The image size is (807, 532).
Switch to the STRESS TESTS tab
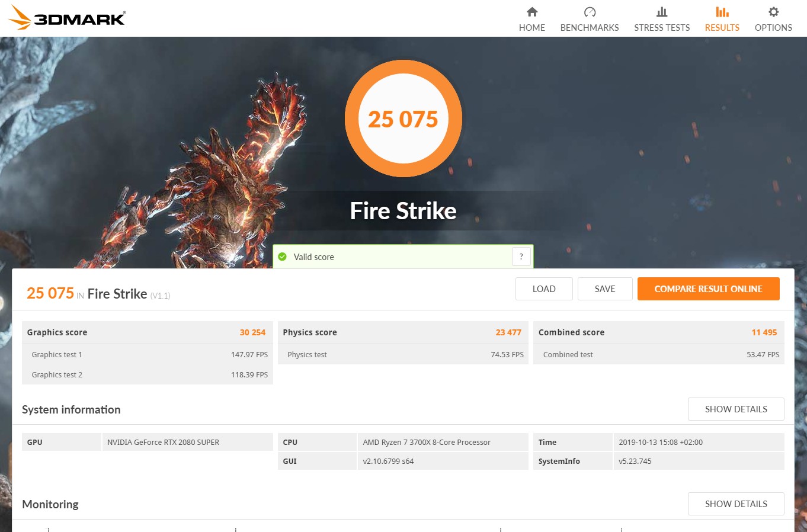(662, 27)
